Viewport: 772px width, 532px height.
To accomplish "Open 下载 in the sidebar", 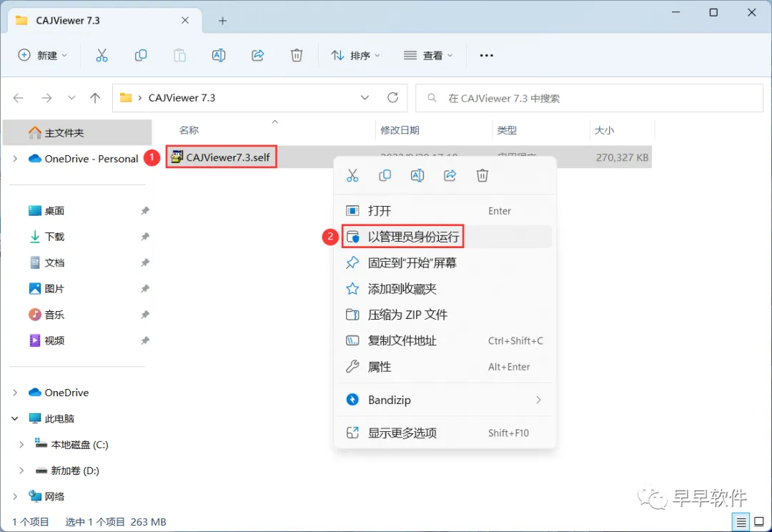I will (54, 237).
